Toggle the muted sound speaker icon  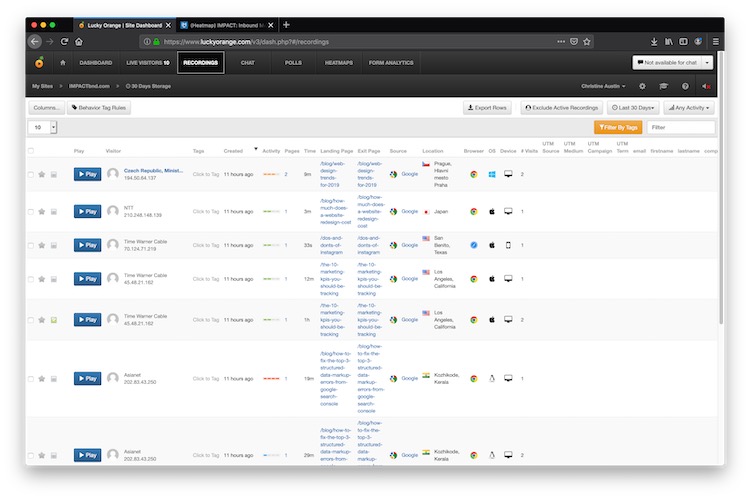(706, 86)
